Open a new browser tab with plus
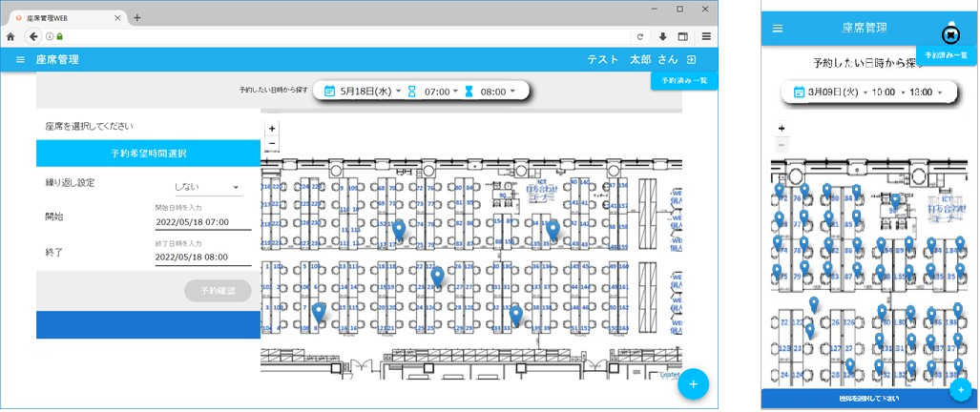Image resolution: width=980 pixels, height=412 pixels. (x=137, y=17)
